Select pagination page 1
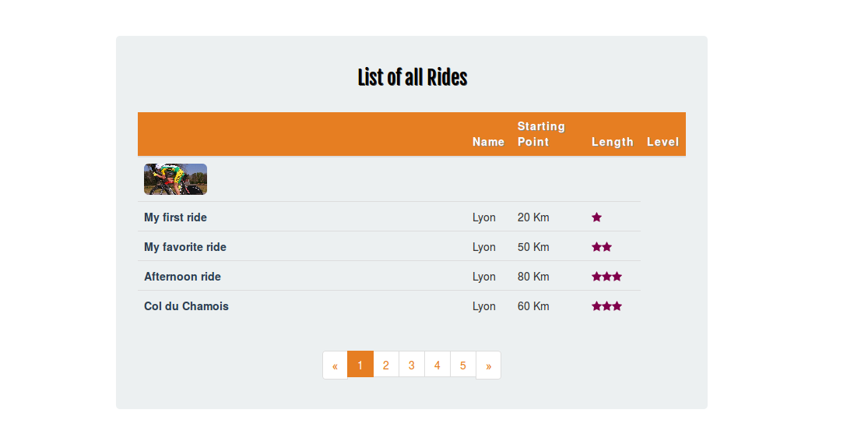This screenshot has height=445, width=868. 360,366
